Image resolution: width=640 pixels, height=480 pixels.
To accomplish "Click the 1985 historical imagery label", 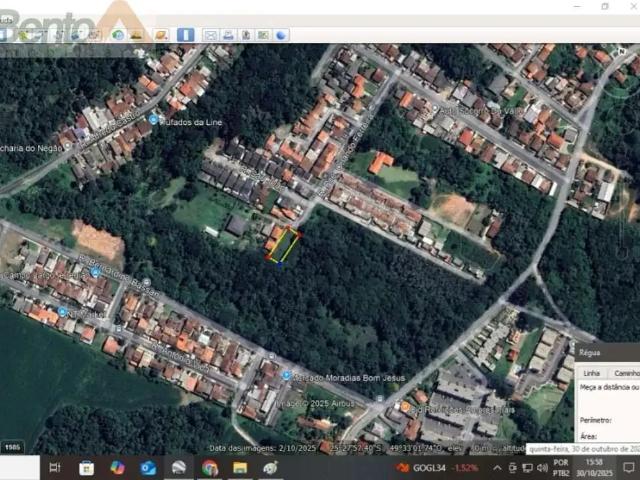I will pyautogui.click(x=13, y=447).
